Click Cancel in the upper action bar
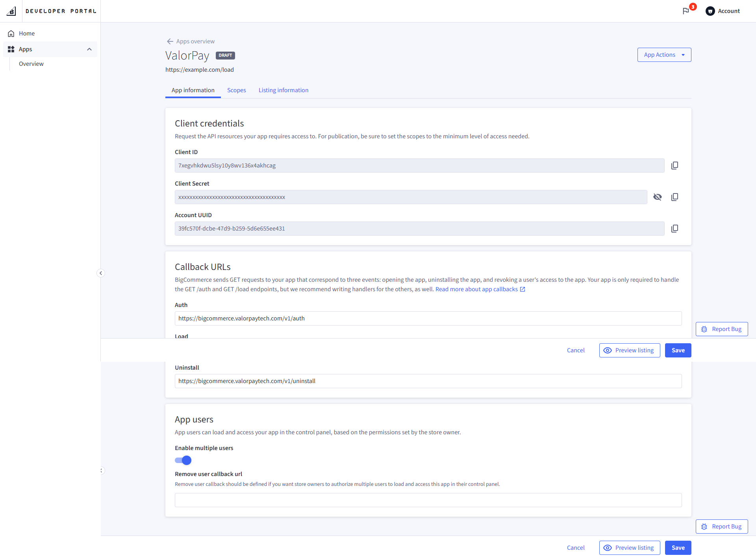Image resolution: width=756 pixels, height=560 pixels. [576, 350]
